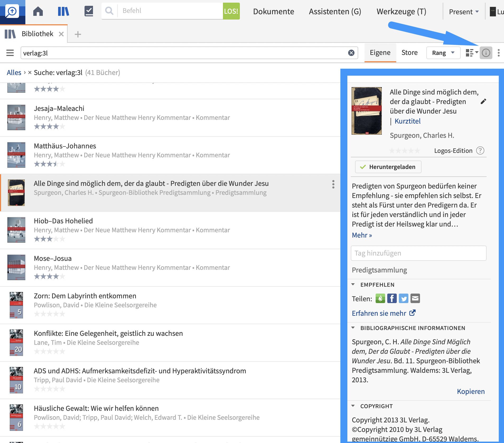Click the Spurgeon book cover in info panel
Screen dimensions: 504x443
click(366, 111)
